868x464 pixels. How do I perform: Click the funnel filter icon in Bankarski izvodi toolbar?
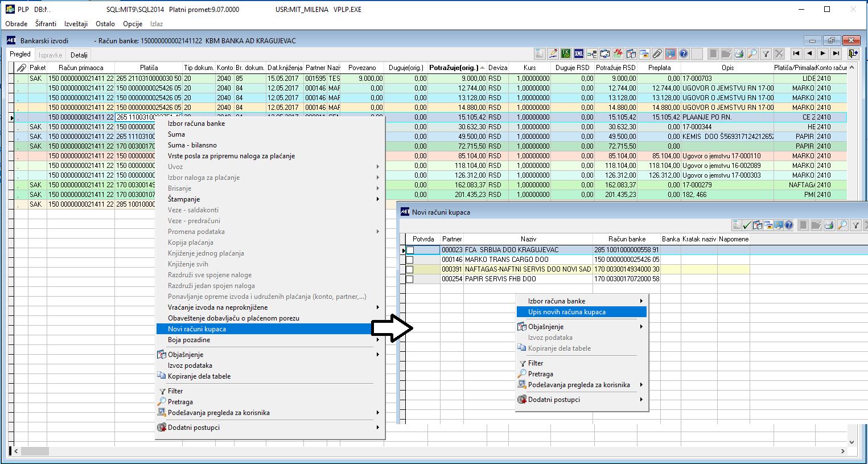click(x=766, y=54)
